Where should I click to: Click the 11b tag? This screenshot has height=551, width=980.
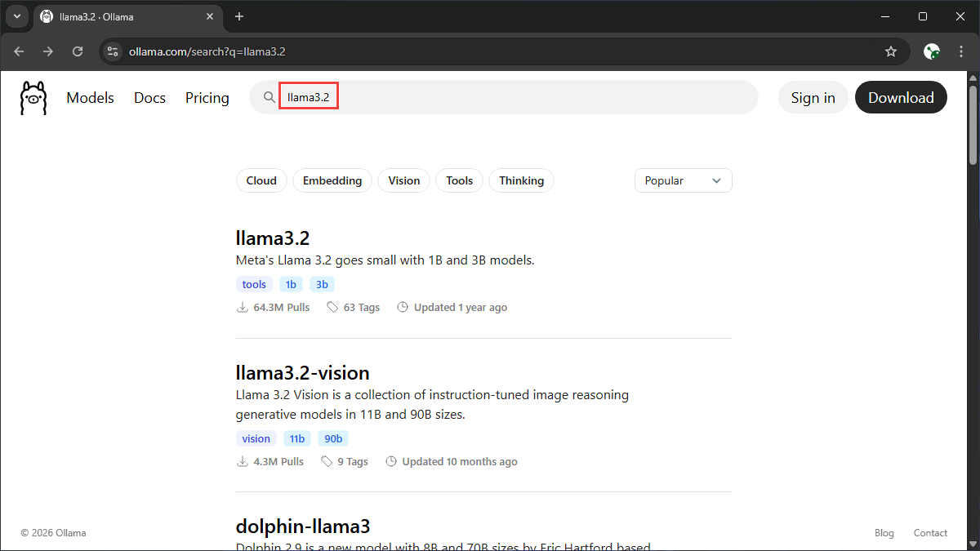297,438
